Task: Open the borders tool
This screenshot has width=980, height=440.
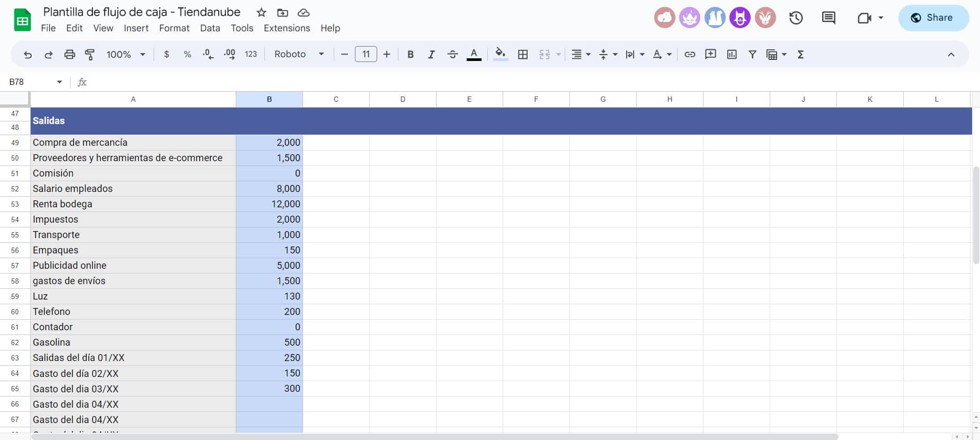Action: [x=523, y=55]
